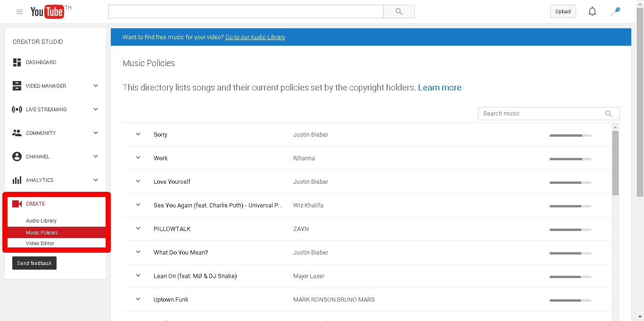This screenshot has width=644, height=321.
Task: Click the song title Uptown Funk
Action: pyautogui.click(x=171, y=300)
